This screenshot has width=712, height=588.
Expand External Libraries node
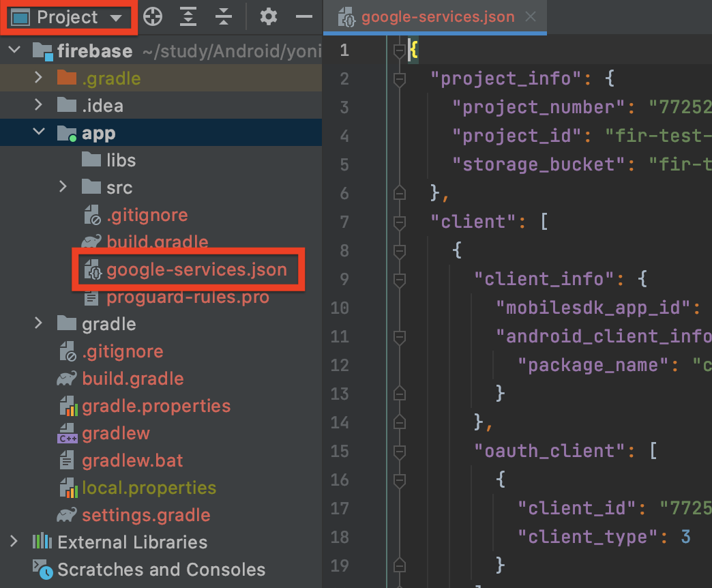(14, 541)
